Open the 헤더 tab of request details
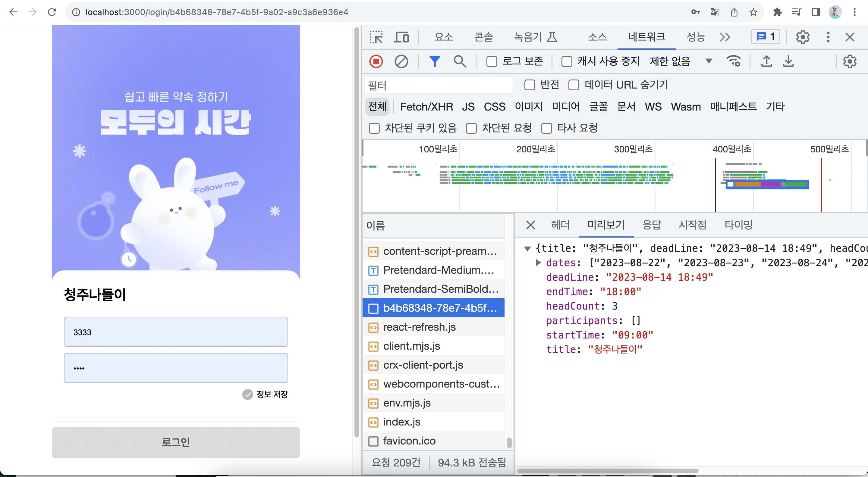868x477 pixels. [560, 225]
